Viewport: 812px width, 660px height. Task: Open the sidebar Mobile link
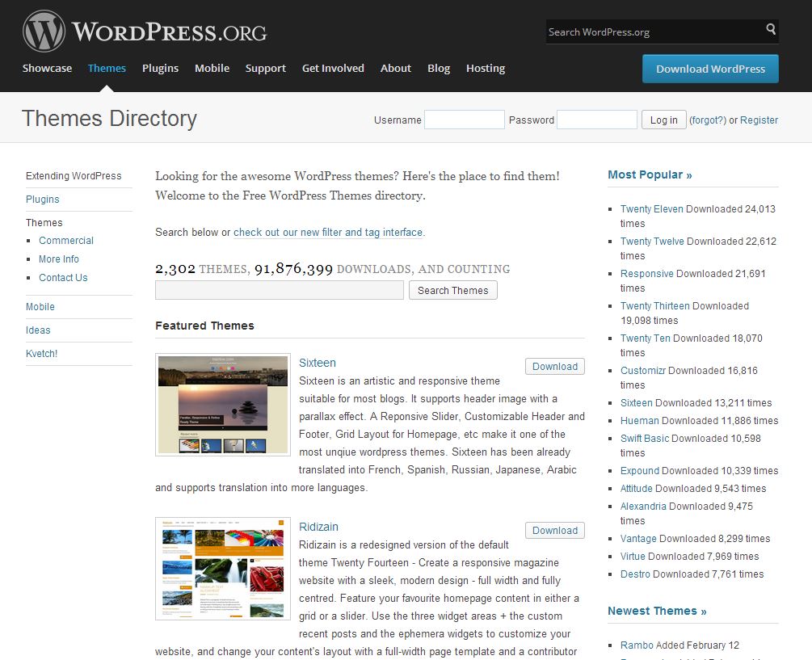pyautogui.click(x=40, y=306)
